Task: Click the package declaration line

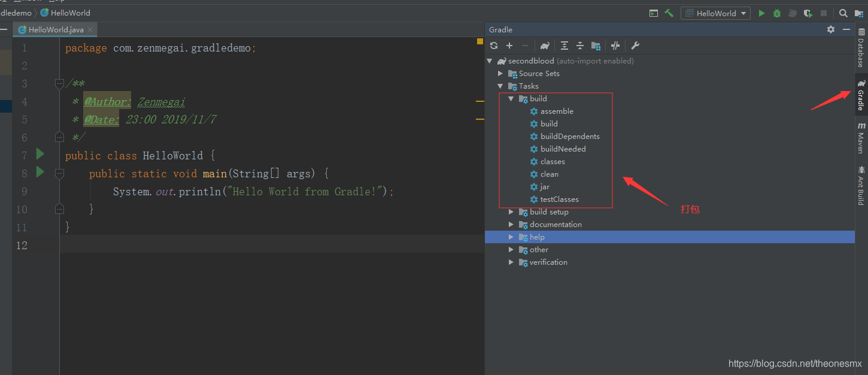Action: (160, 48)
